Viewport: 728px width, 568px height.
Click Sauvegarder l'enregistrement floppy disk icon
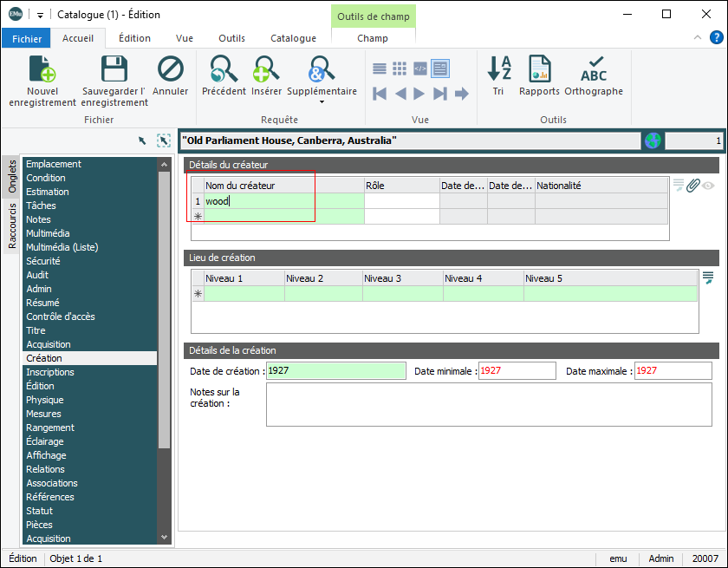(114, 69)
